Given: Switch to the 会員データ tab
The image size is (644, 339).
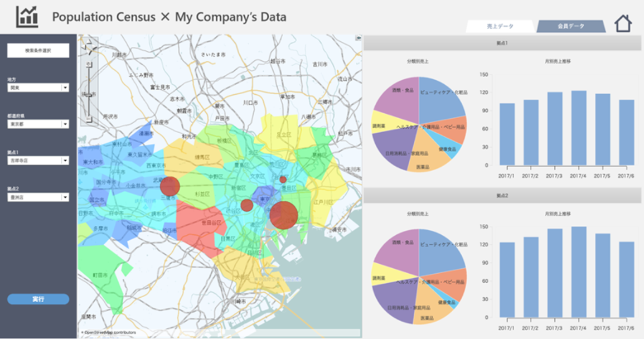Looking at the screenshot, I should (x=571, y=26).
